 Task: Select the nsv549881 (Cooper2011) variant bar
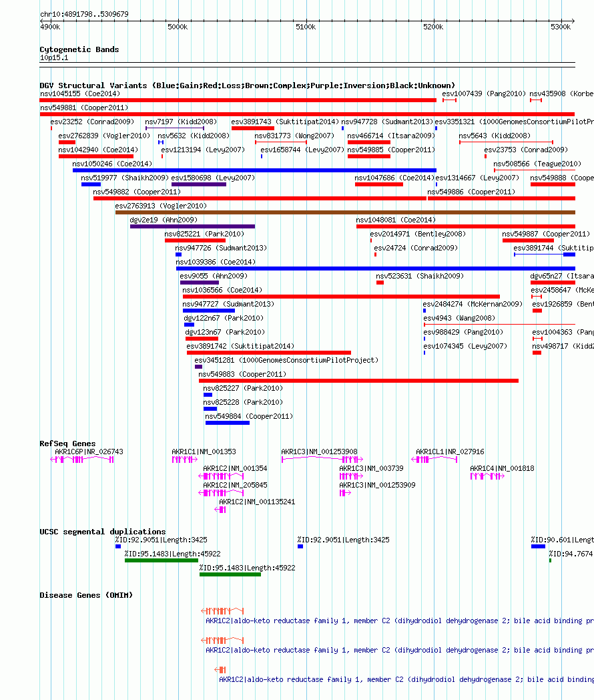point(307,114)
